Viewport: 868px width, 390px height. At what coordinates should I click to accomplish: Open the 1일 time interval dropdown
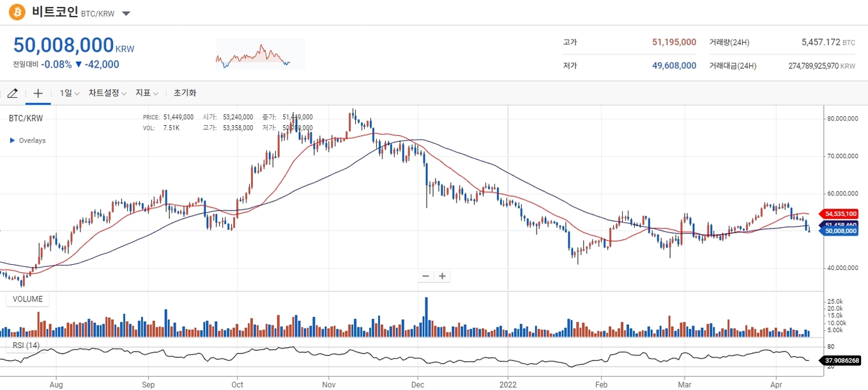69,93
